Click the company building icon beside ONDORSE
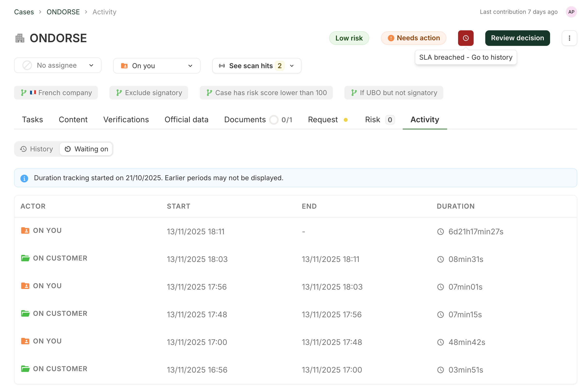Image resolution: width=586 pixels, height=392 pixels. 20,38
